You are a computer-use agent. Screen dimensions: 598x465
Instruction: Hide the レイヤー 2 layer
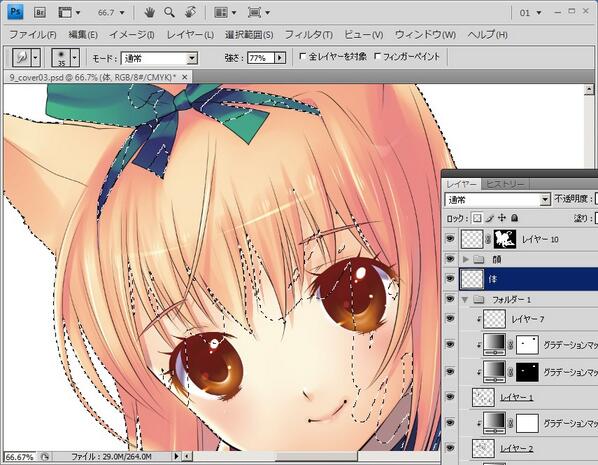450,448
